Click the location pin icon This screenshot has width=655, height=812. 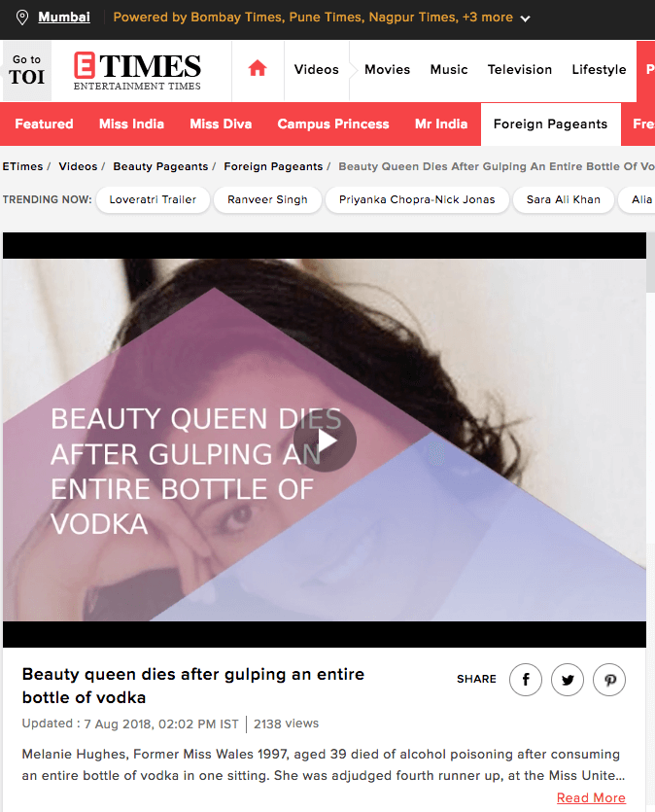pyautogui.click(x=22, y=18)
